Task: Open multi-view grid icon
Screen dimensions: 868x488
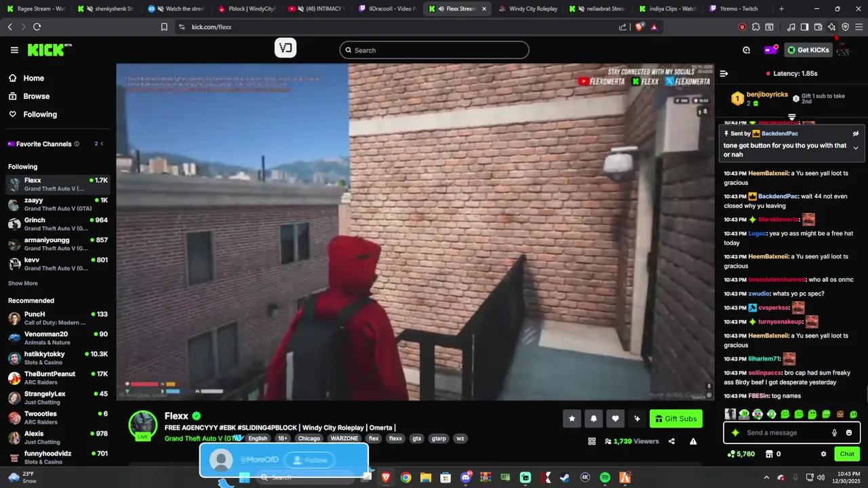Action: [592, 441]
